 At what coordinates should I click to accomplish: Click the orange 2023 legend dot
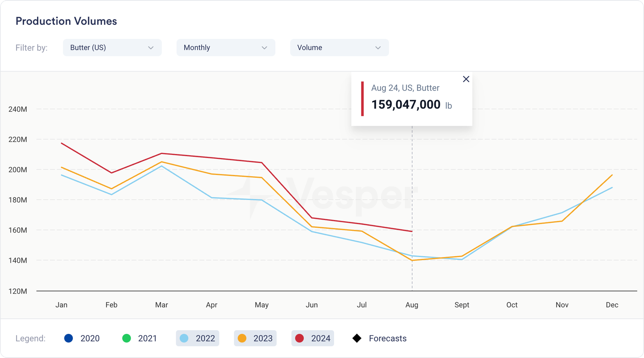click(242, 338)
